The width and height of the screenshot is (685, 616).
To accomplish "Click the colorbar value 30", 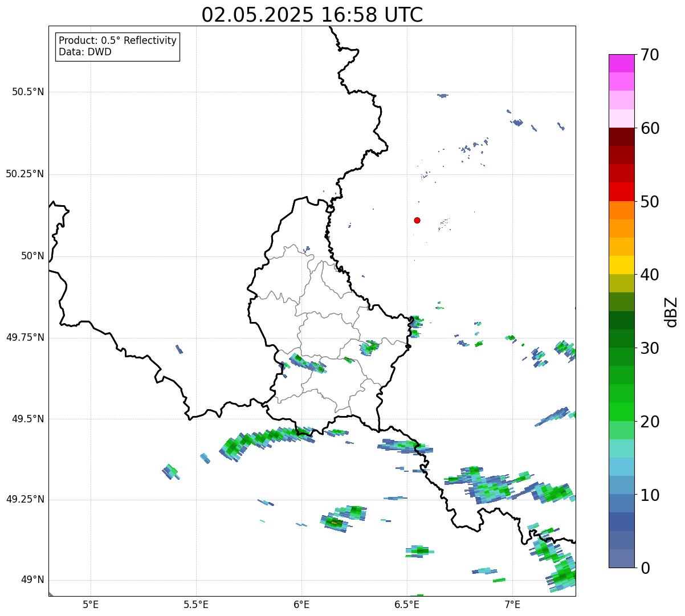I will click(x=650, y=348).
